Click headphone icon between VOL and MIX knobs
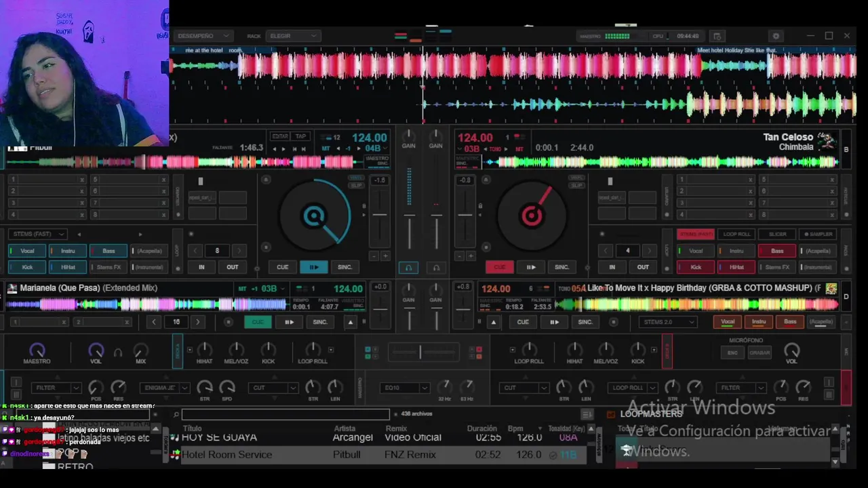 118,352
